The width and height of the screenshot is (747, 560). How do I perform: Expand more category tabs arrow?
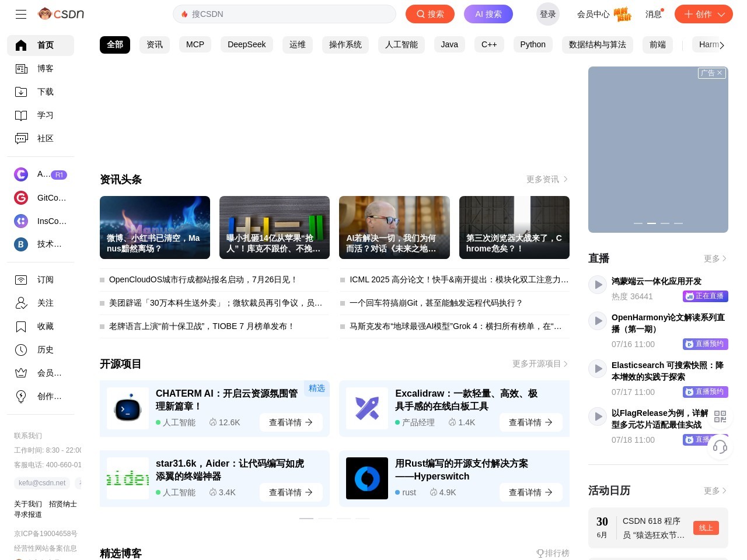[722, 45]
